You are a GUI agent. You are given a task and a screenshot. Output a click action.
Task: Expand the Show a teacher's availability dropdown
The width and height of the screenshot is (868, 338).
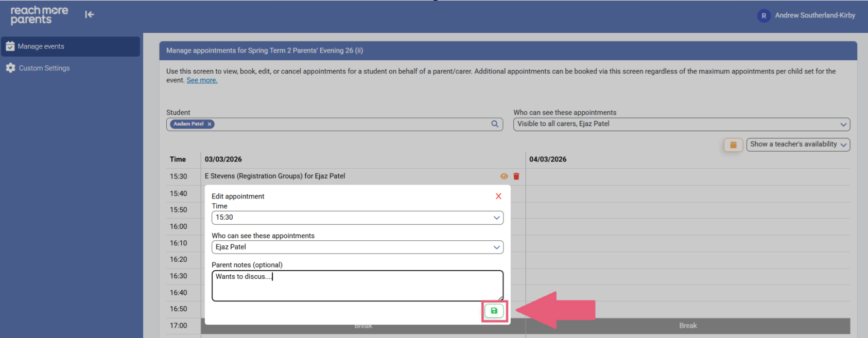(x=798, y=145)
